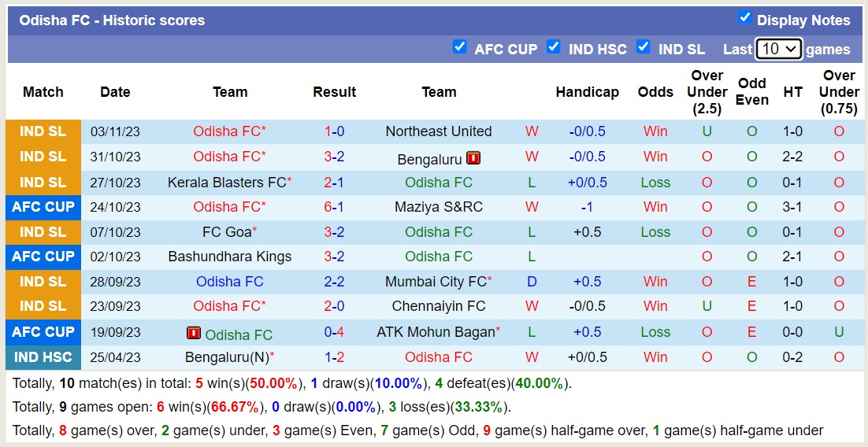The image size is (868, 447).
Task: Click the Handicap column header
Action: (587, 92)
